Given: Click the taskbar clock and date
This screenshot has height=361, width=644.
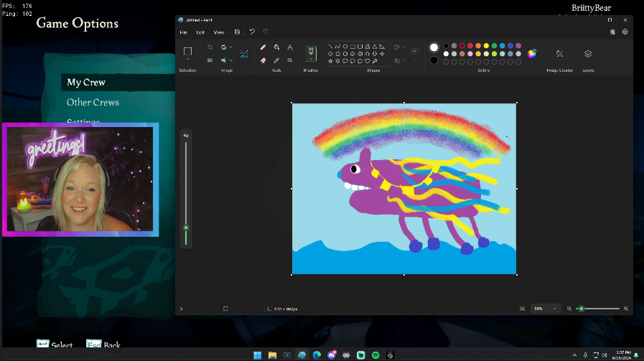Looking at the screenshot, I should 623,355.
